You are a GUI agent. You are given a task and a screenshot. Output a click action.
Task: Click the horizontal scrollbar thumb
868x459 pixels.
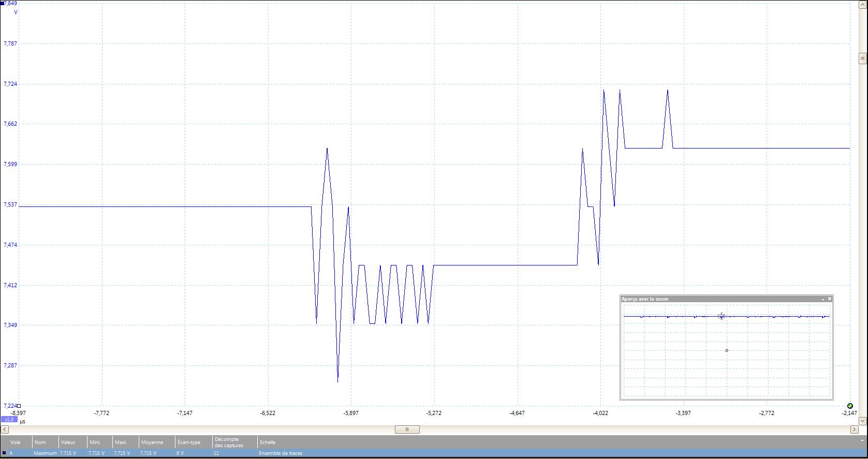click(407, 430)
